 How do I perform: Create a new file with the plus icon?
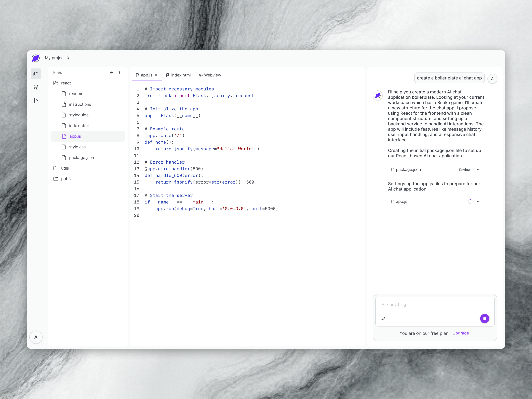(112, 72)
